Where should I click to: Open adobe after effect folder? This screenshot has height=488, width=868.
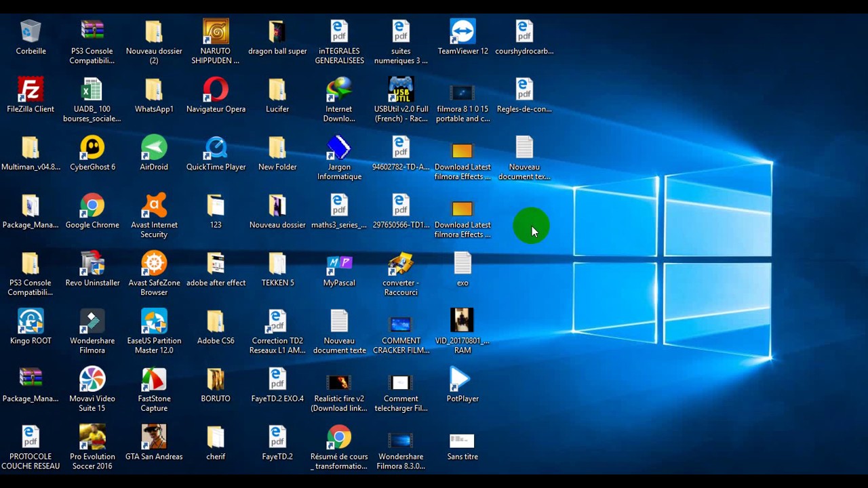click(x=216, y=264)
